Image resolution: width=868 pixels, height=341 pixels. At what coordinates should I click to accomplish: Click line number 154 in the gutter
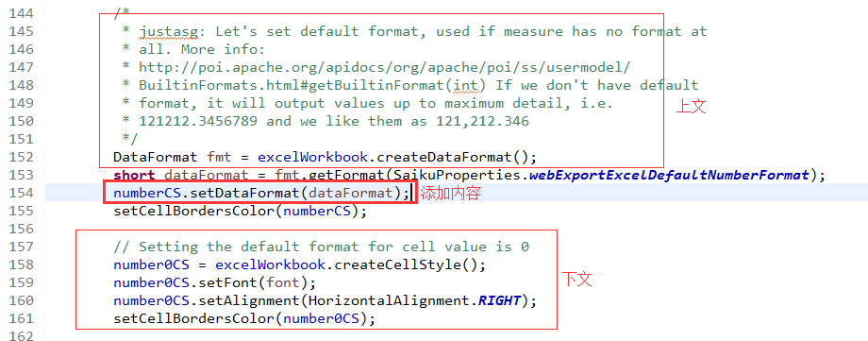point(21,193)
